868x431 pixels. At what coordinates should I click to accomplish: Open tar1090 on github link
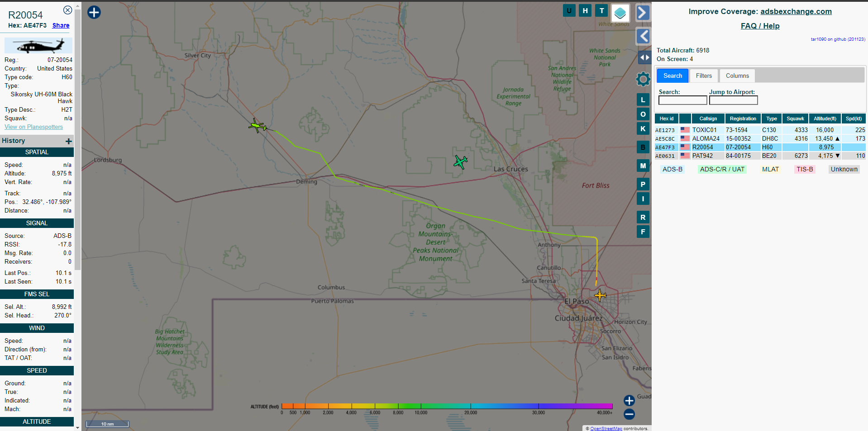pos(838,39)
